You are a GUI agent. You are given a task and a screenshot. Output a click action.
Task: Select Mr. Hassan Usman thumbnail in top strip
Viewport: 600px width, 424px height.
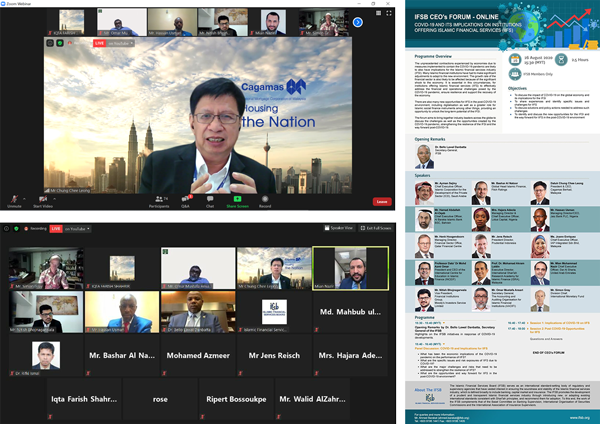(x=172, y=22)
